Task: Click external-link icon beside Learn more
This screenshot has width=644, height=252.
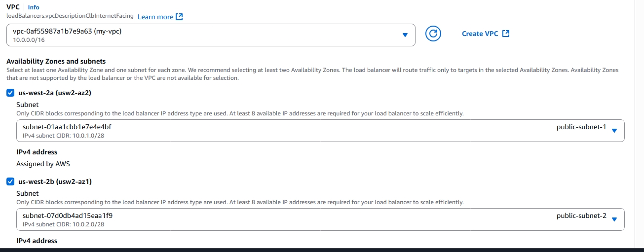Action: tap(179, 17)
